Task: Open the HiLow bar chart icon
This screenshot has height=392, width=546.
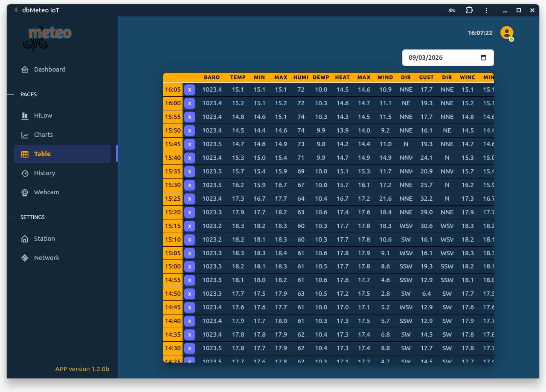Action: [x=25, y=115]
